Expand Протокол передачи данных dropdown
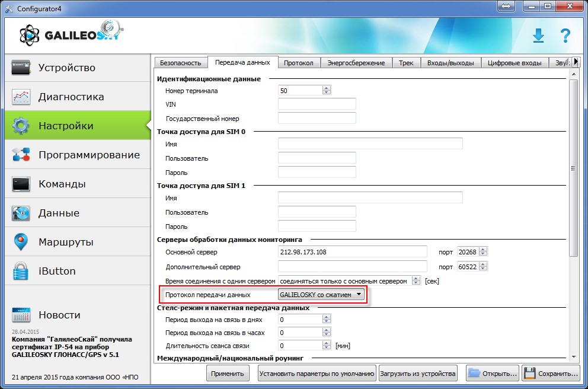The width and height of the screenshot is (588, 389). point(321,295)
